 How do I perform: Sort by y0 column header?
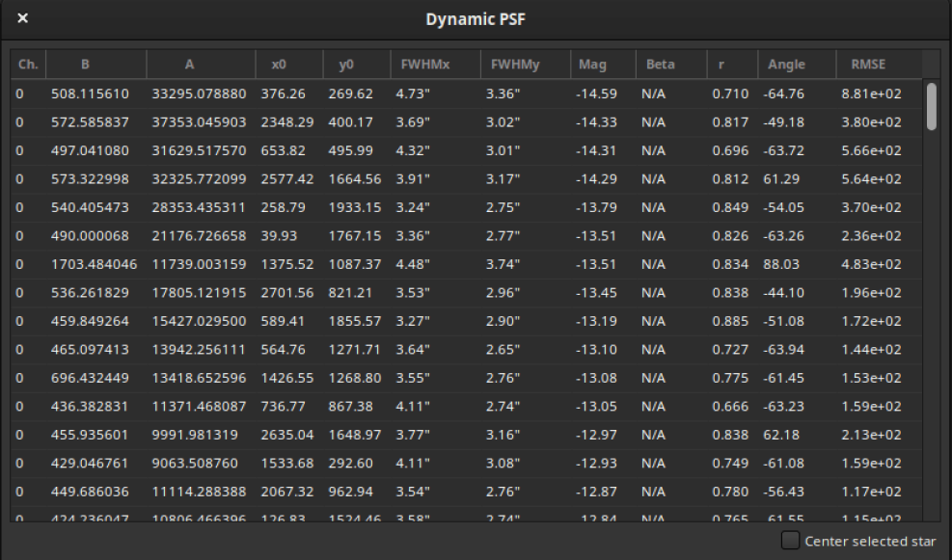[356, 65]
